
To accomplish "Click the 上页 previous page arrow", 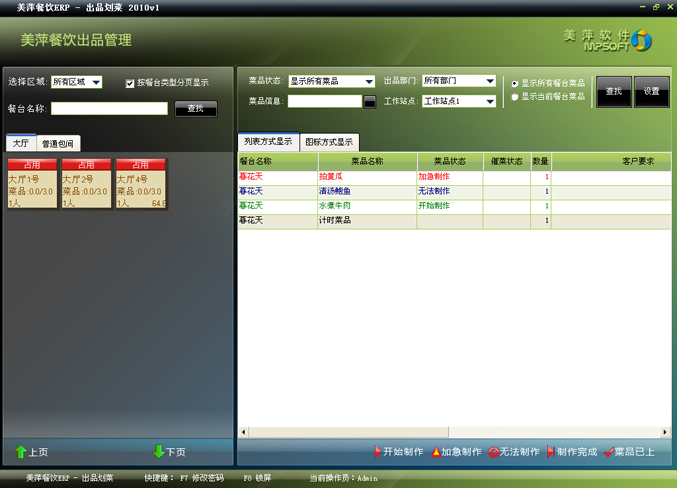I will (21, 452).
